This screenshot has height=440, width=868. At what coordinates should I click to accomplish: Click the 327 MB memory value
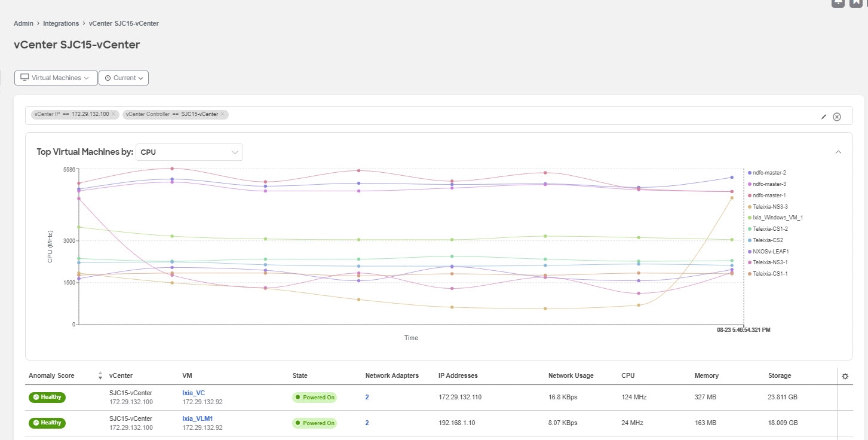705,398
